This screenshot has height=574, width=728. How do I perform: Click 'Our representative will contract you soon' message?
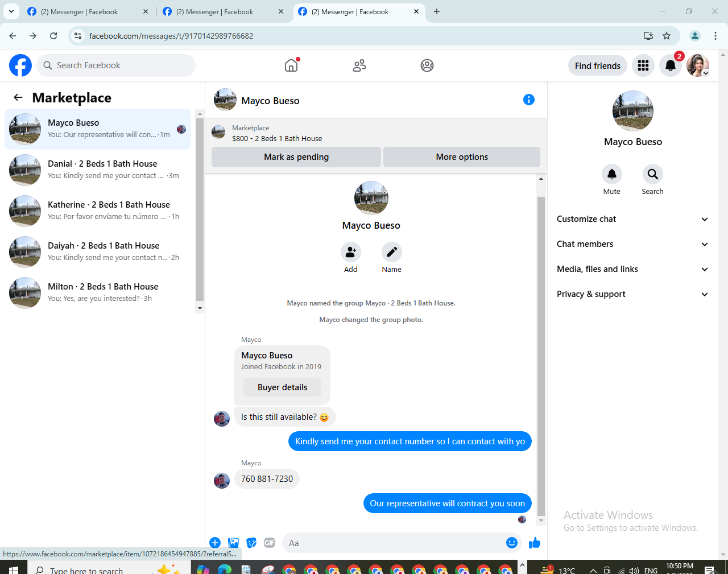point(448,503)
